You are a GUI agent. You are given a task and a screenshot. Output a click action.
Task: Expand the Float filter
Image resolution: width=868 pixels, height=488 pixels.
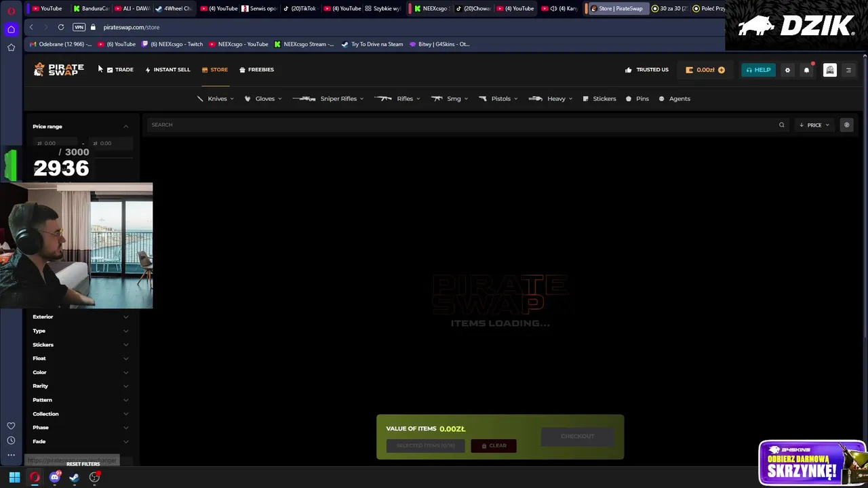click(81, 359)
